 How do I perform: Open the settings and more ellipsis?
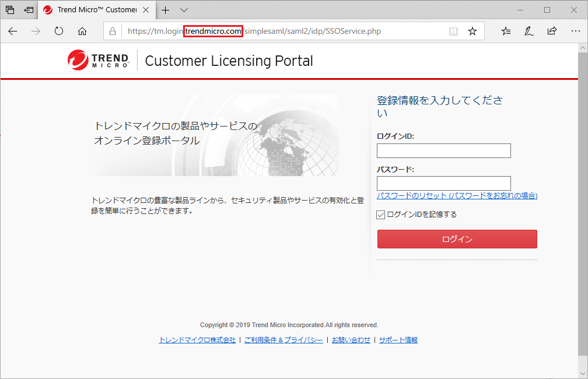575,31
